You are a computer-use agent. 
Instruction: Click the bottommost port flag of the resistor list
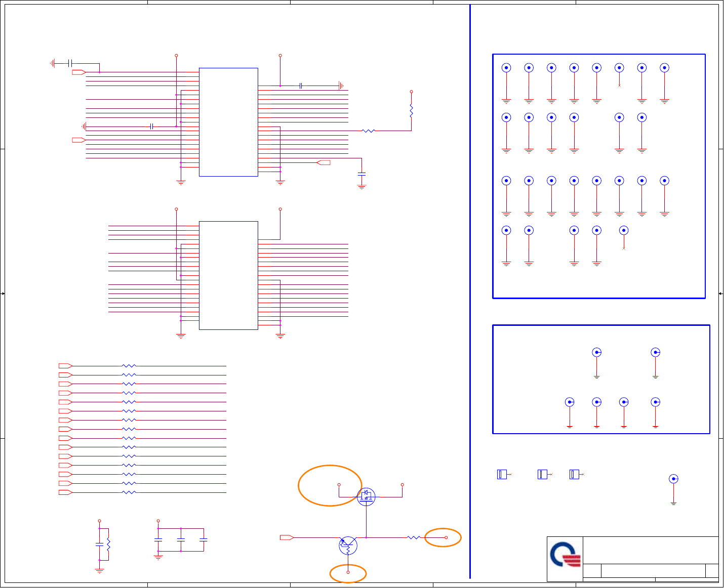pyautogui.click(x=65, y=492)
